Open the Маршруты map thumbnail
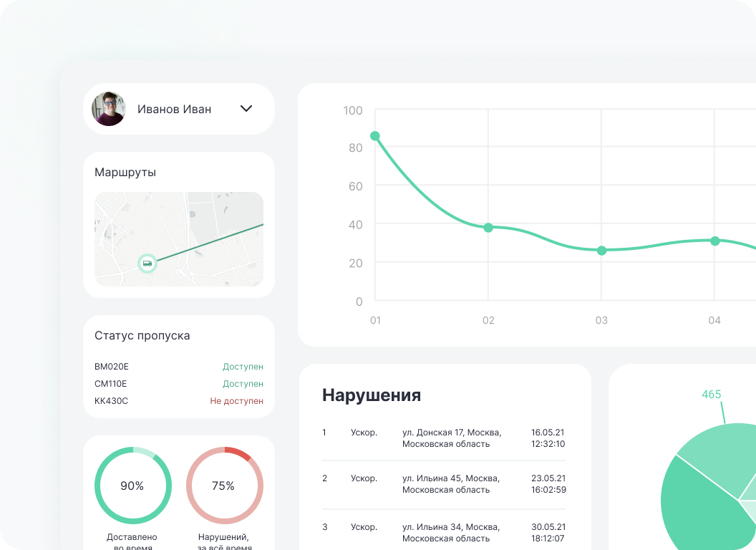Image resolution: width=756 pixels, height=550 pixels. (x=179, y=238)
